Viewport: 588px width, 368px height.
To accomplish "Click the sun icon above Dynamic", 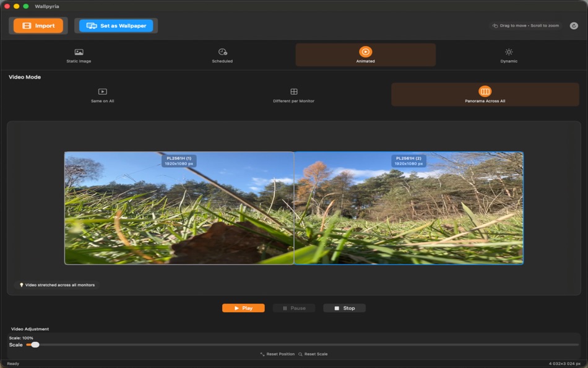I will click(x=509, y=52).
